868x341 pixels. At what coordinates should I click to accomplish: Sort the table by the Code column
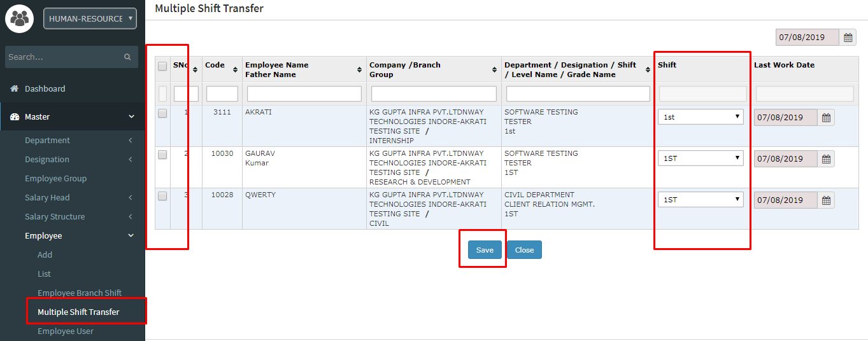coord(235,69)
